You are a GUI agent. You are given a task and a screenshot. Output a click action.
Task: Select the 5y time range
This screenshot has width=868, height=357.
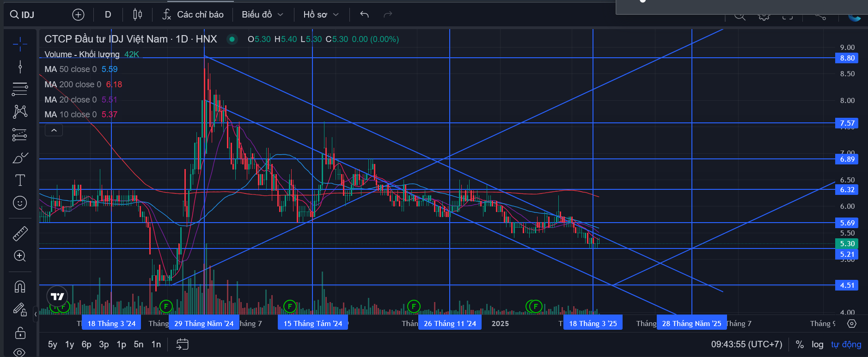(53, 345)
